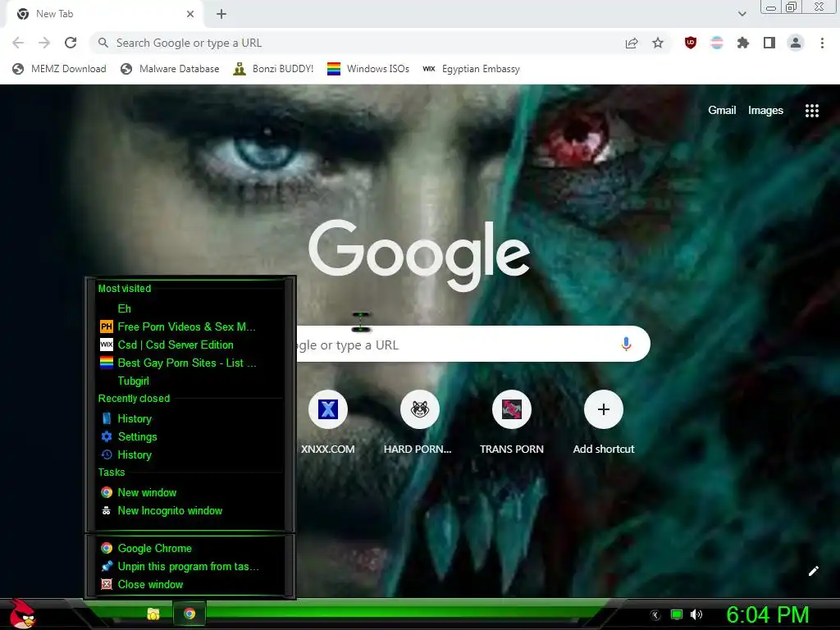The width and height of the screenshot is (840, 630).
Task: Open Settings from Recently closed
Action: [189, 436]
